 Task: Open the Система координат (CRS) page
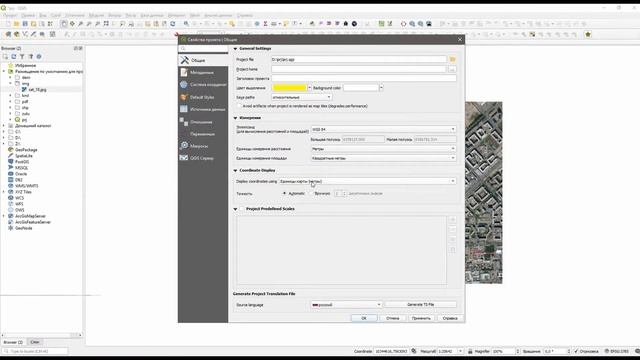point(203,85)
